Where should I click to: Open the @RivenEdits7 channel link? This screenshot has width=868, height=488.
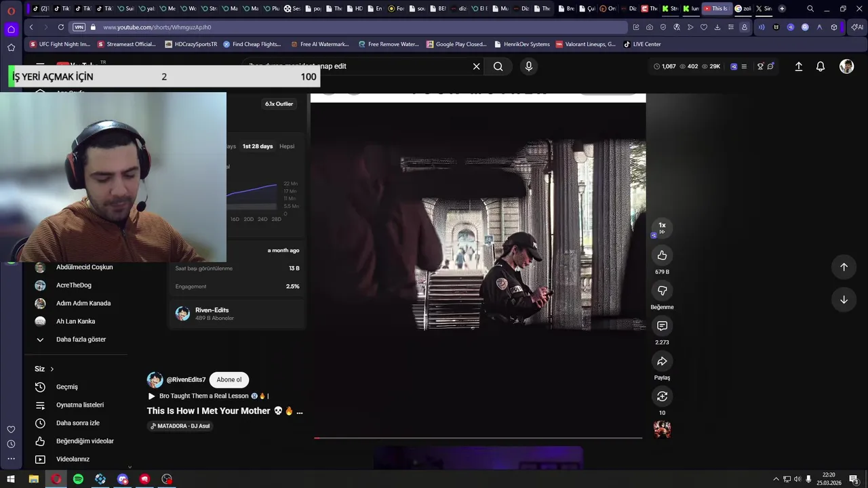click(x=186, y=380)
